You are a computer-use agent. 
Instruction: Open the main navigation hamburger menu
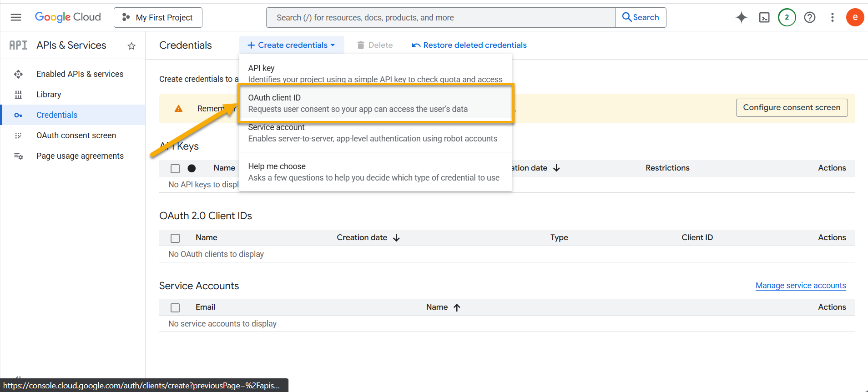[x=16, y=17]
